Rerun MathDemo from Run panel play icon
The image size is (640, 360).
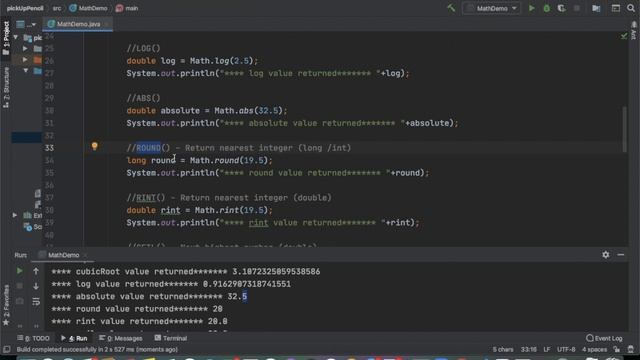(x=19, y=271)
